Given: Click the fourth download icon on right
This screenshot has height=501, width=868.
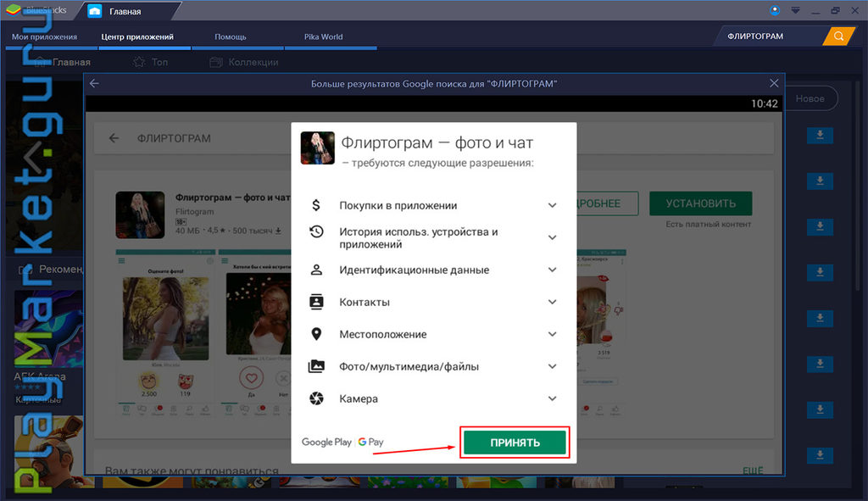Looking at the screenshot, I should [820, 272].
